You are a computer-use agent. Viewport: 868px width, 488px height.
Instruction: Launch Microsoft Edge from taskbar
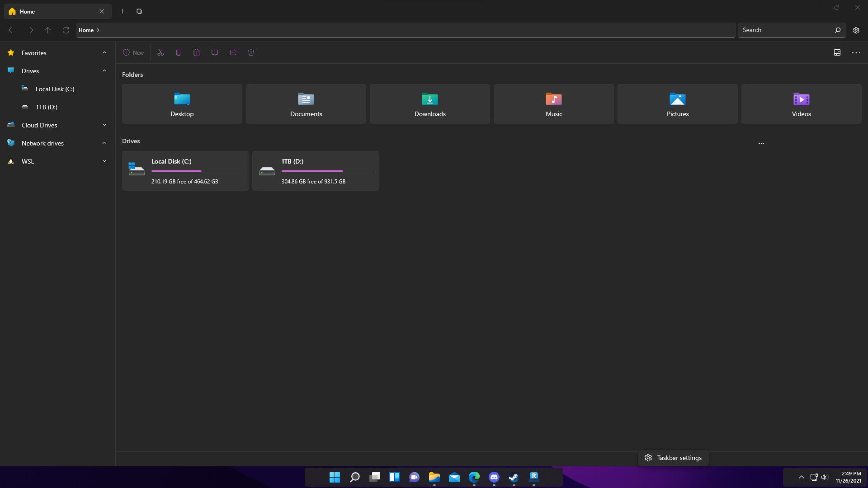click(474, 477)
